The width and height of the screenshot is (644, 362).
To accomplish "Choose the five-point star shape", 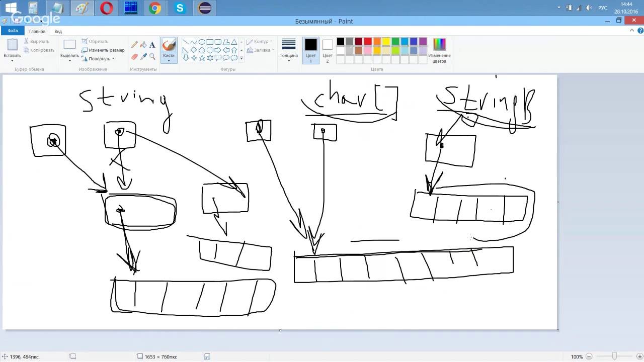I will pos(201,58).
